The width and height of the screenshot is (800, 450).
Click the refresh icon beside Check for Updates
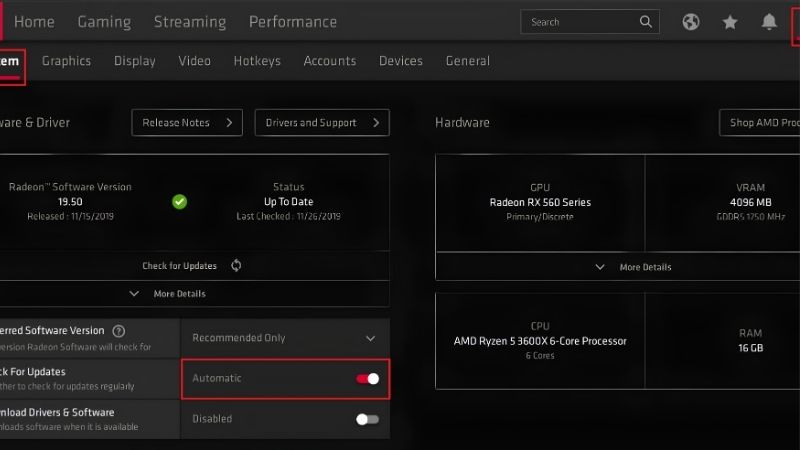point(236,265)
